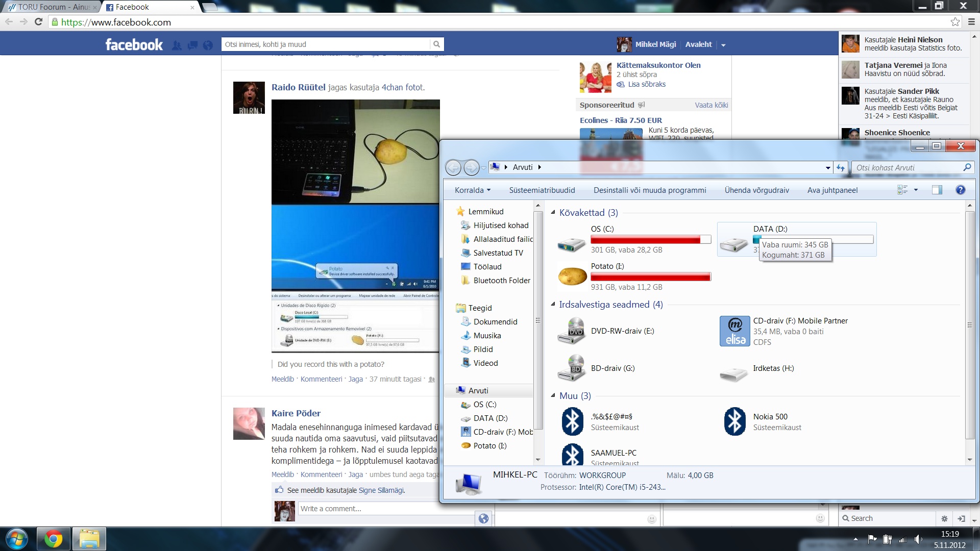Open the DATA (D:) drive icon
The image size is (980, 551).
(734, 244)
